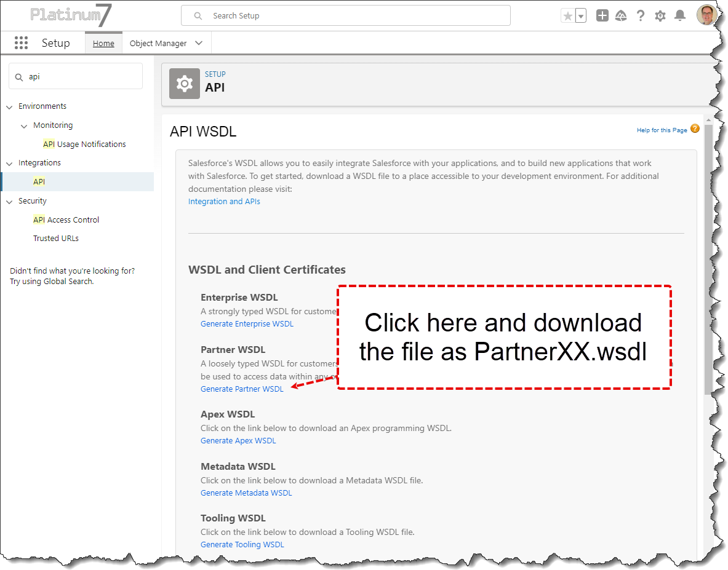The image size is (728, 570).
Task: Select API Usage Notifications in sidebar
Action: click(84, 143)
